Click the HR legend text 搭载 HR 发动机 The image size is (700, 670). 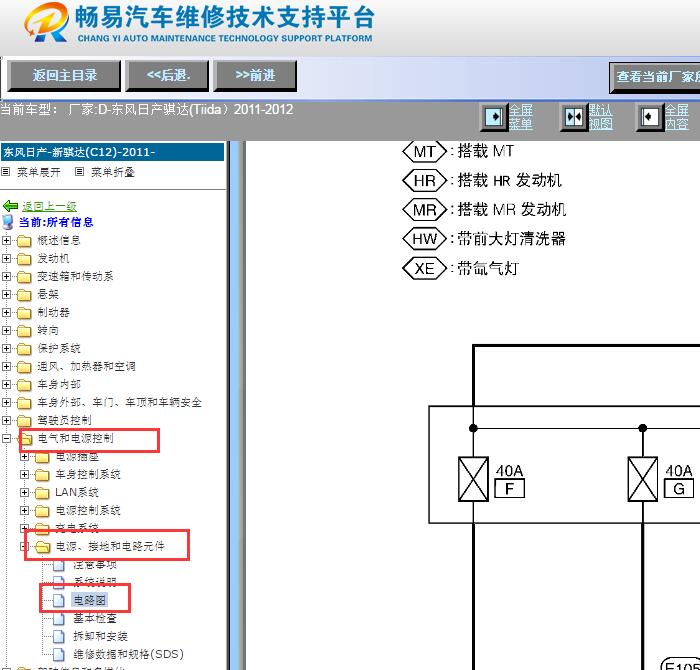tap(509, 180)
